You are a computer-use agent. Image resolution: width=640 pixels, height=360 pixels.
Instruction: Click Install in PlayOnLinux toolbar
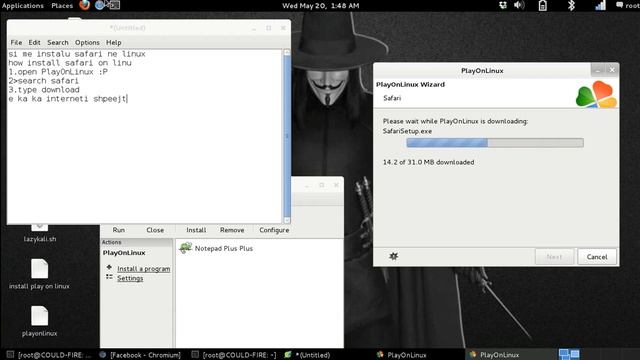(x=196, y=230)
